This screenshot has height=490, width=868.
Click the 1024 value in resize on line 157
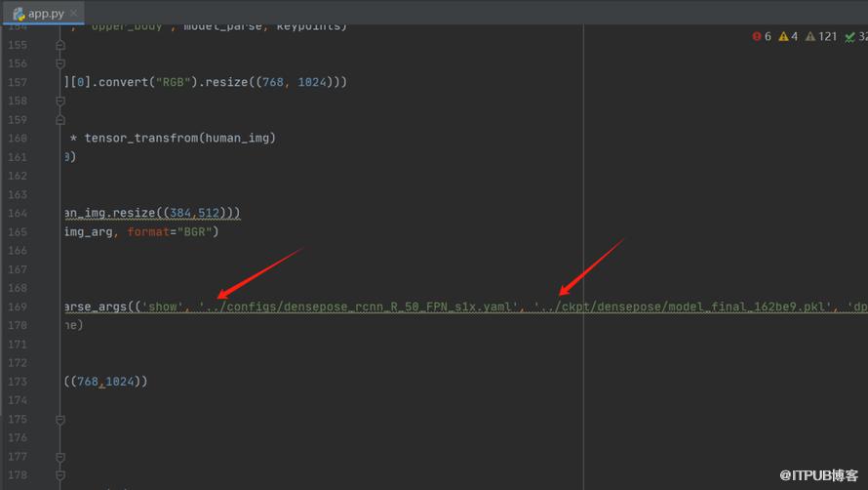[x=312, y=82]
